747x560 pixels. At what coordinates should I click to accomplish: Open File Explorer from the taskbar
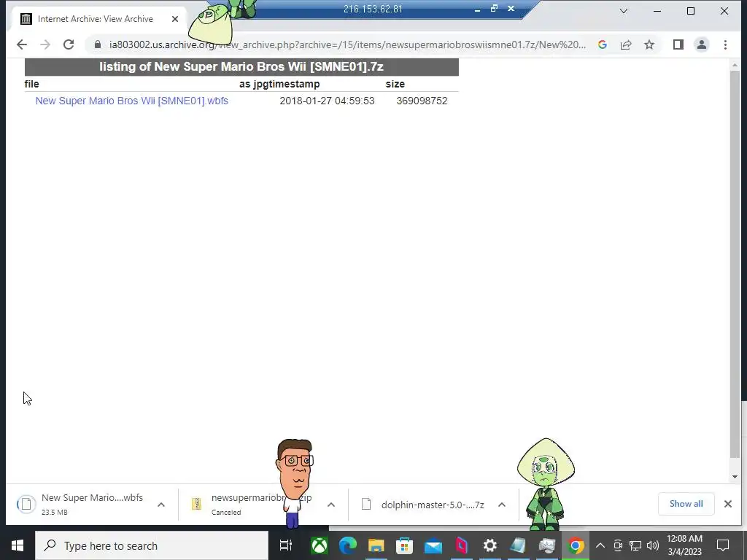pyautogui.click(x=376, y=545)
